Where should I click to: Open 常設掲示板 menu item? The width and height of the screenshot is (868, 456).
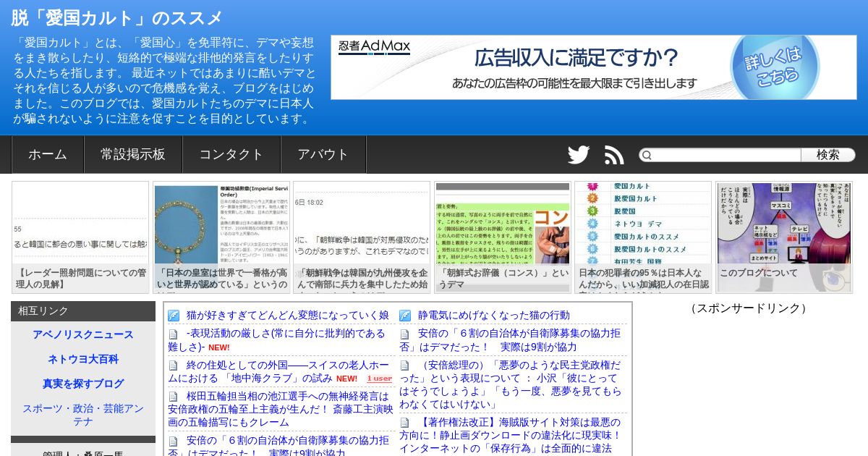pyautogui.click(x=133, y=155)
